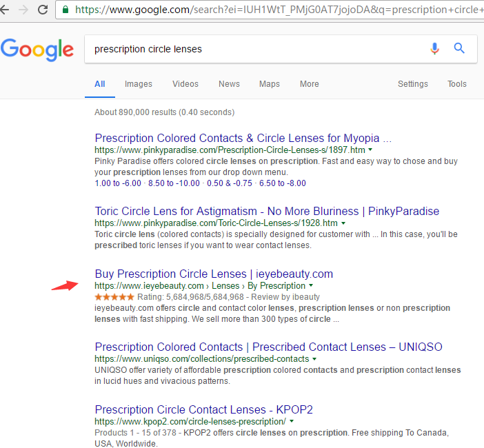Switch to the Videos tab
The height and width of the screenshot is (448, 484).
[x=185, y=84]
